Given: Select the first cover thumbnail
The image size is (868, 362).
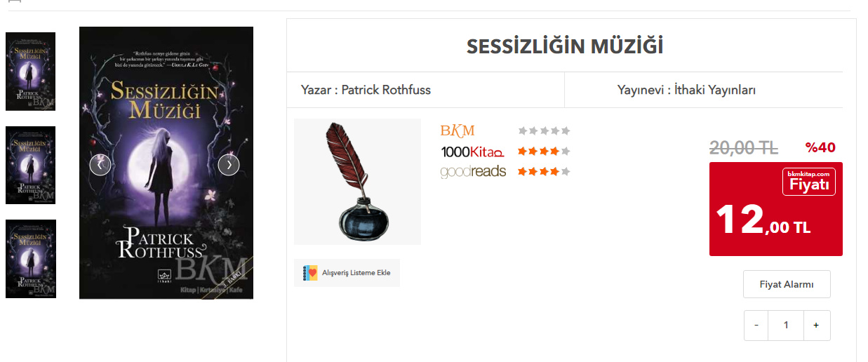Looking at the screenshot, I should pos(30,72).
